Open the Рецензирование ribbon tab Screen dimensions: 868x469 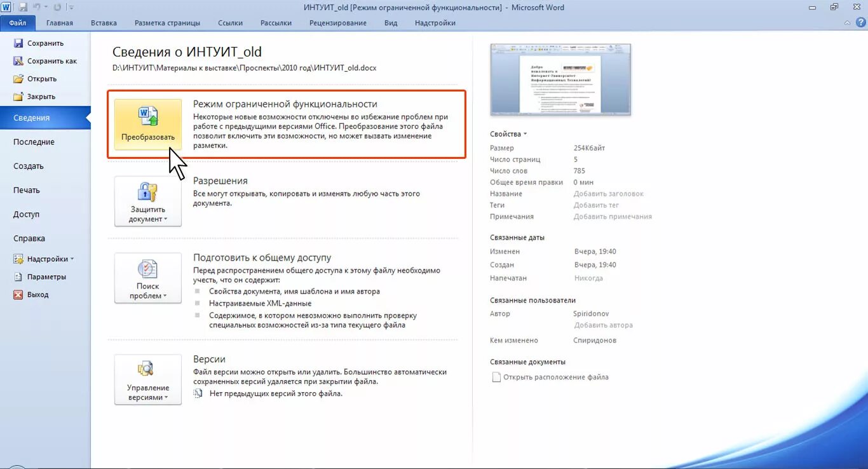(x=338, y=23)
